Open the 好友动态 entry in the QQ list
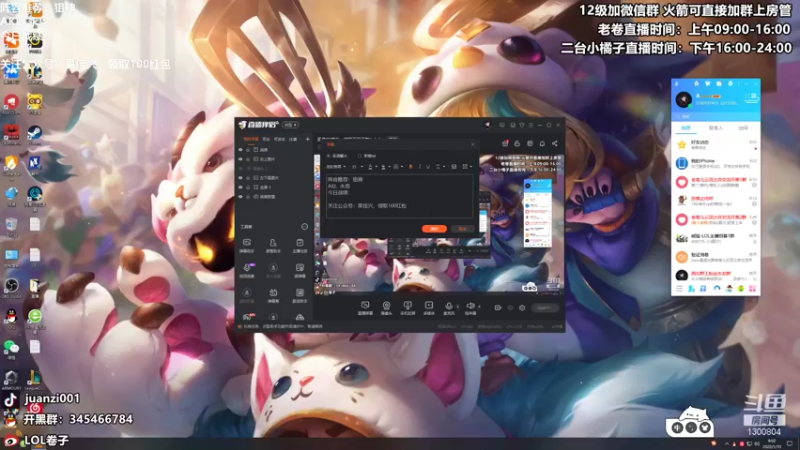The image size is (800, 450). [715, 145]
